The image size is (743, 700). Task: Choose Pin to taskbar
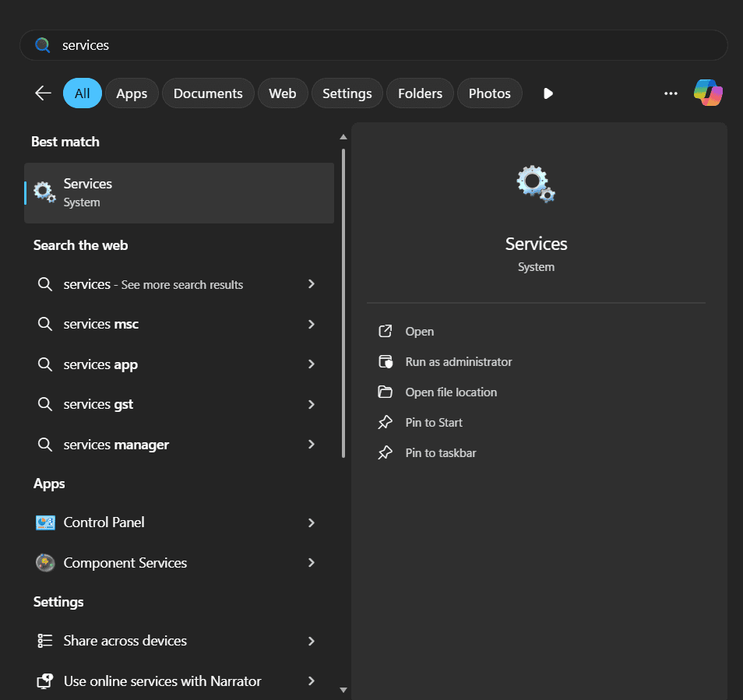[441, 452]
